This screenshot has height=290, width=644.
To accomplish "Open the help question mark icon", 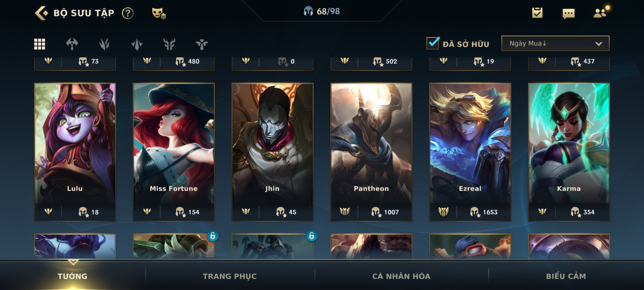I will click(128, 13).
